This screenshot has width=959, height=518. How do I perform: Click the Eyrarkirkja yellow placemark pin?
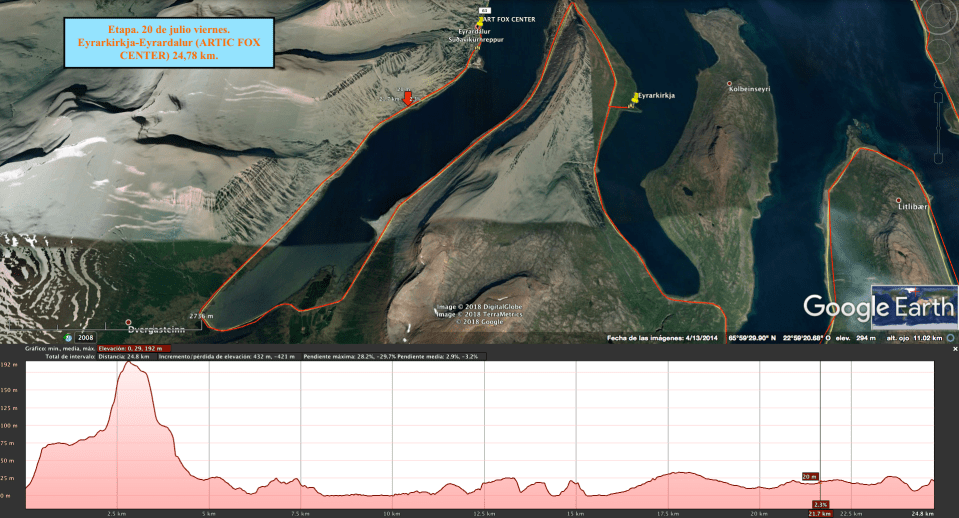tap(634, 97)
